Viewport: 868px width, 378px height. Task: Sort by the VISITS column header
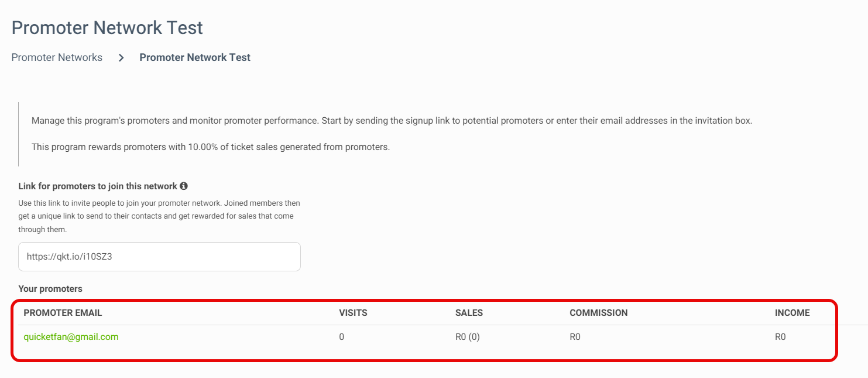click(x=353, y=313)
